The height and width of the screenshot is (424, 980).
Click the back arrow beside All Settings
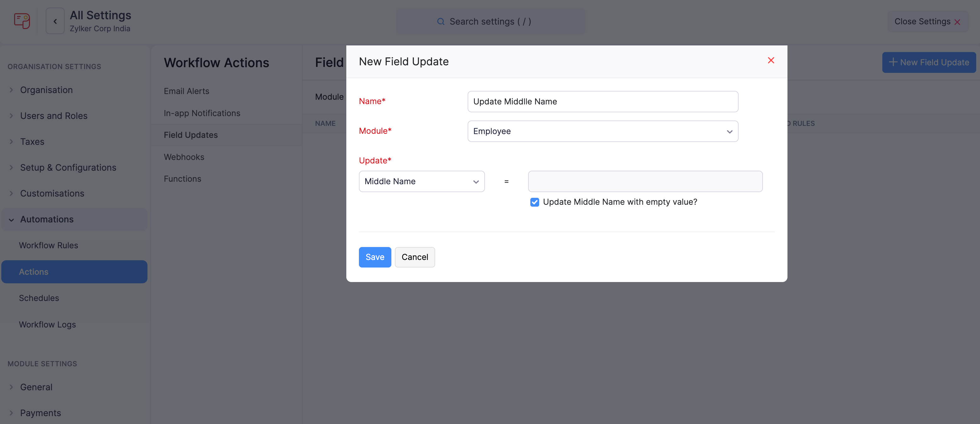55,21
